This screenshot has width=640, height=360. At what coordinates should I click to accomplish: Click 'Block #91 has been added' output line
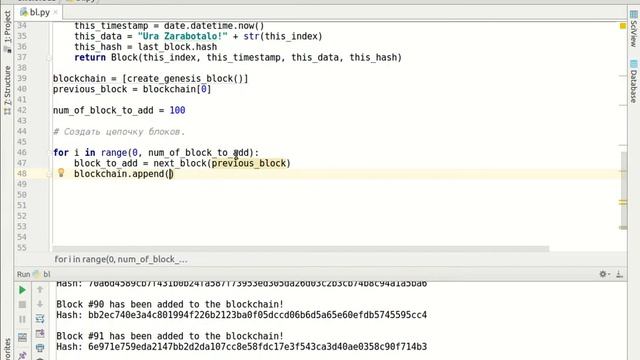click(x=170, y=336)
